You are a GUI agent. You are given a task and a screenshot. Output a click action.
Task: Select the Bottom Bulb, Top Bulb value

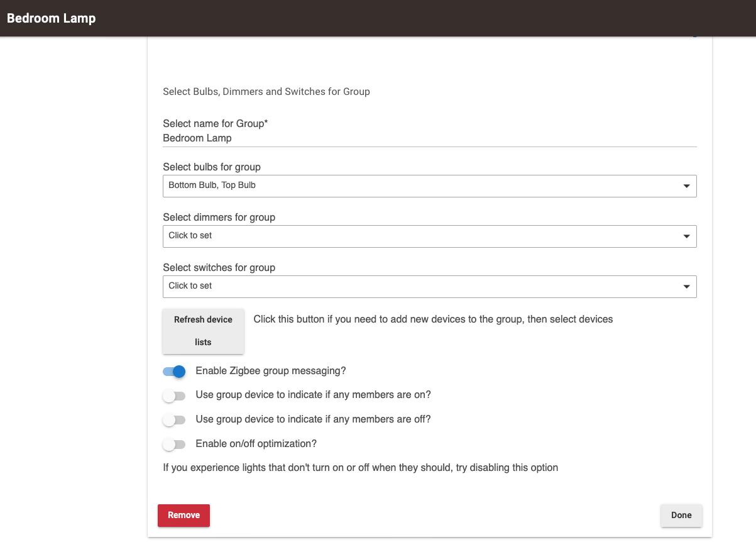point(211,185)
